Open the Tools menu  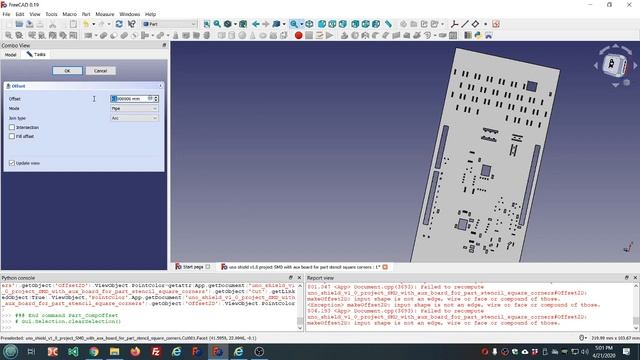pyautogui.click(x=51, y=14)
